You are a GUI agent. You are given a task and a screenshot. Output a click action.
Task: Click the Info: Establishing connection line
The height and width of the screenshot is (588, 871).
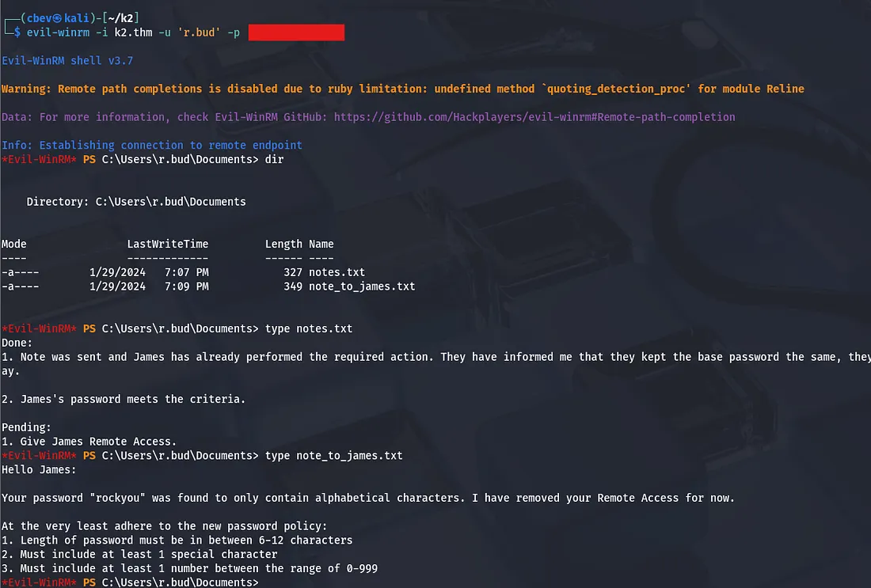pos(152,146)
